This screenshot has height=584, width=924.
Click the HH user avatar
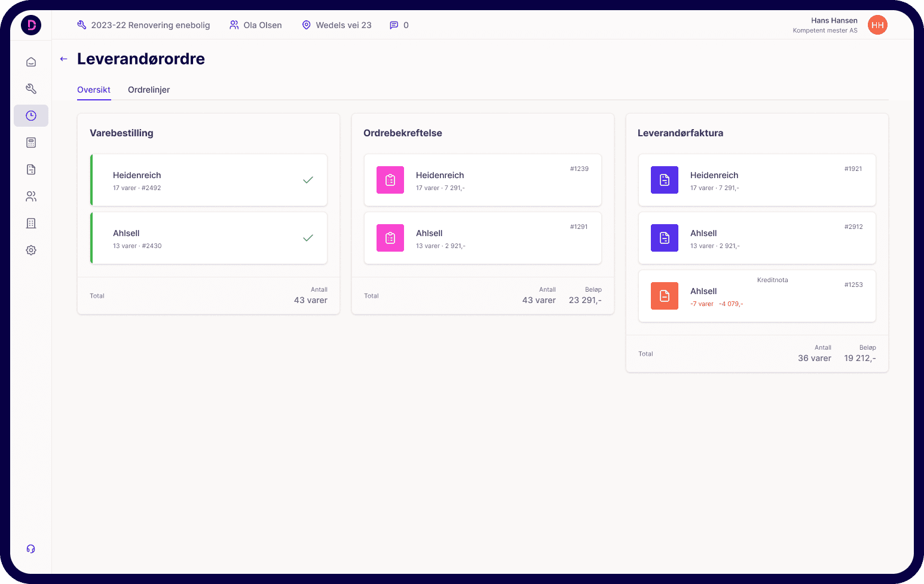(877, 25)
